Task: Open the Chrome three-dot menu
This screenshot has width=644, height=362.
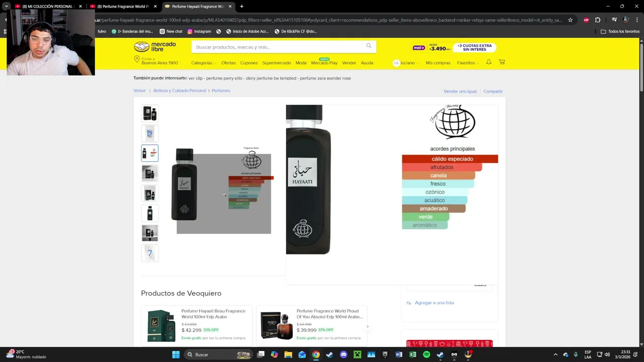Action: [x=637, y=20]
